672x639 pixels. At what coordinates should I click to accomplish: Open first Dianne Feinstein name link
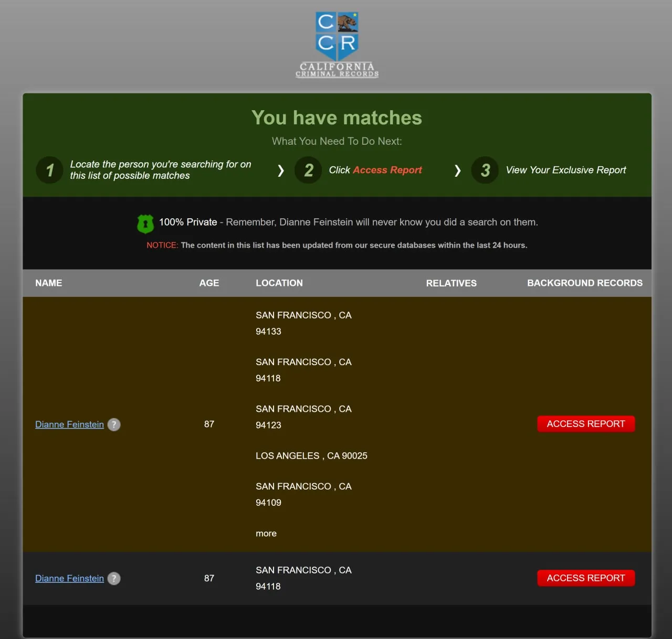(69, 424)
